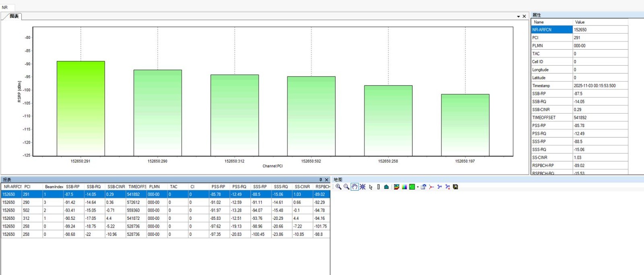Click the green map display button
Screen dimensions: 644x275
click(x=412, y=187)
